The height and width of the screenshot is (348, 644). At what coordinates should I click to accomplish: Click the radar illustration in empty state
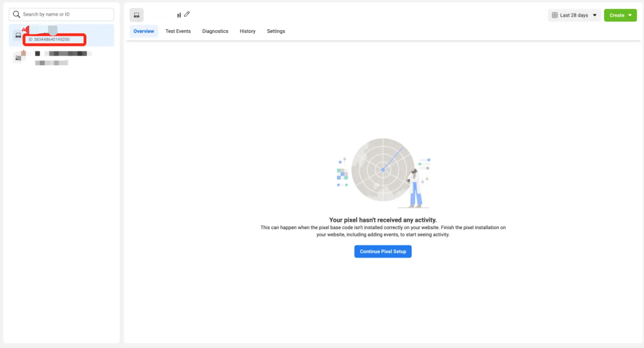383,170
